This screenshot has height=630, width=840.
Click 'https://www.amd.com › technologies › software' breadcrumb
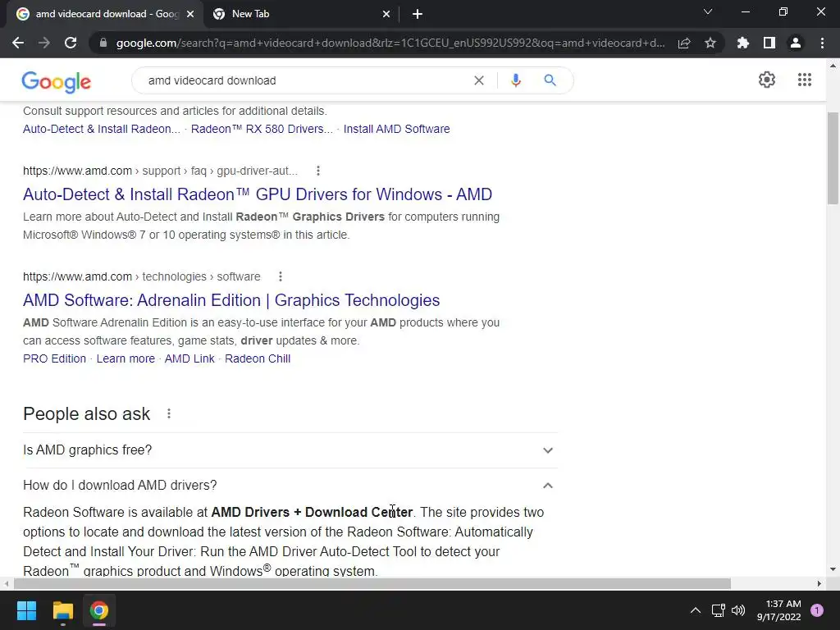pos(141,276)
